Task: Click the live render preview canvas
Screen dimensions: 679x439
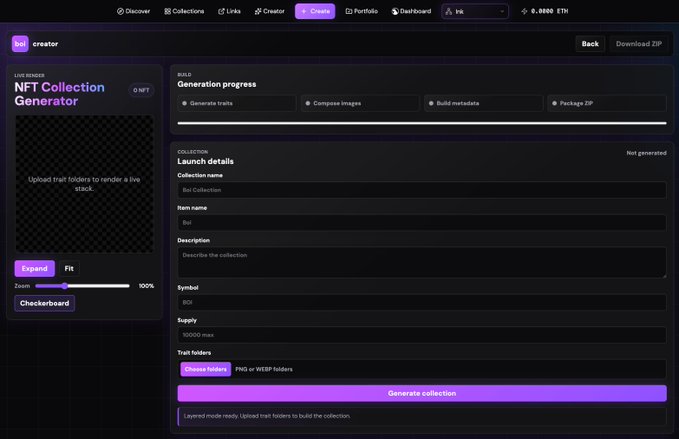Action: (84, 184)
